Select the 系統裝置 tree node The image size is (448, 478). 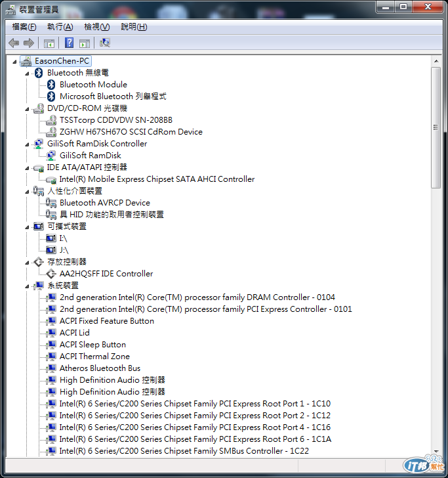pos(63,286)
